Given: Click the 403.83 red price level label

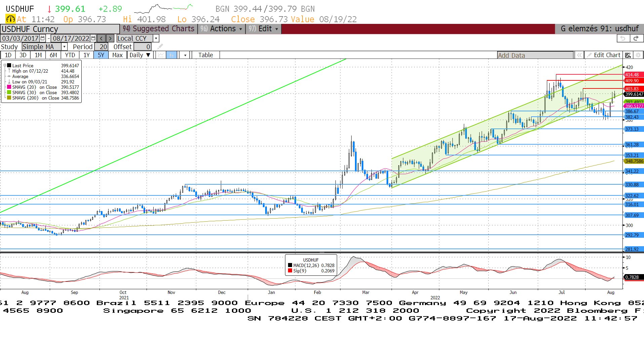Looking at the screenshot, I should pos(634,89).
